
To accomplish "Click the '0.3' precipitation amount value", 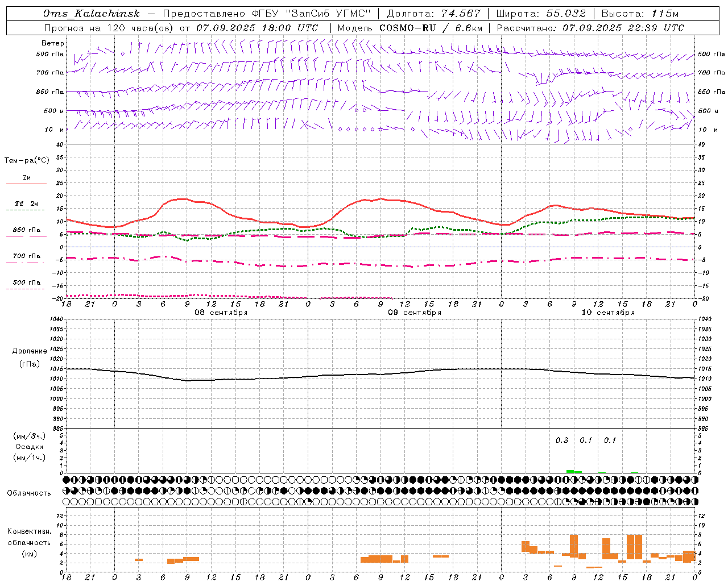I will click(x=562, y=440).
